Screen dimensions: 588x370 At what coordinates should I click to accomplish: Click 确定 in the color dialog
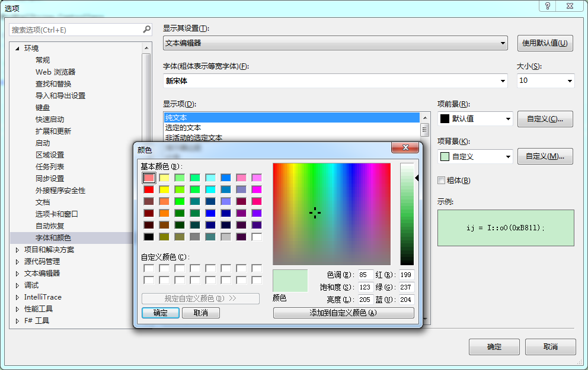pos(160,312)
